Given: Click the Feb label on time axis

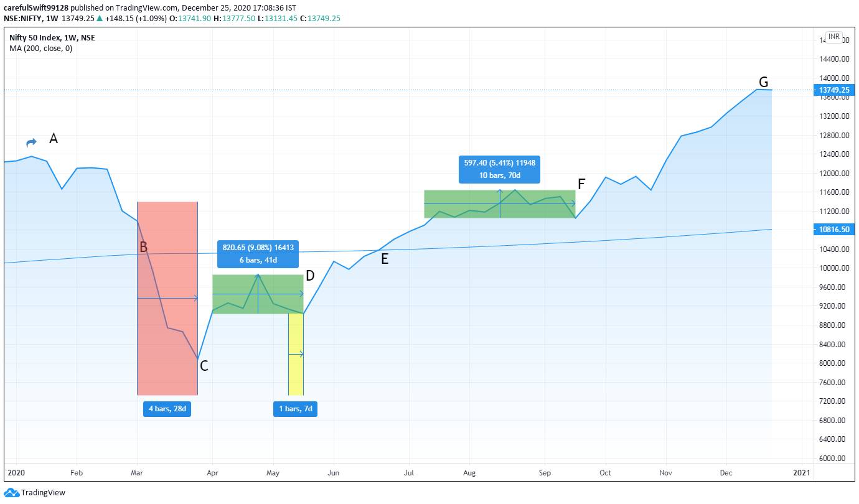Looking at the screenshot, I should point(76,473).
